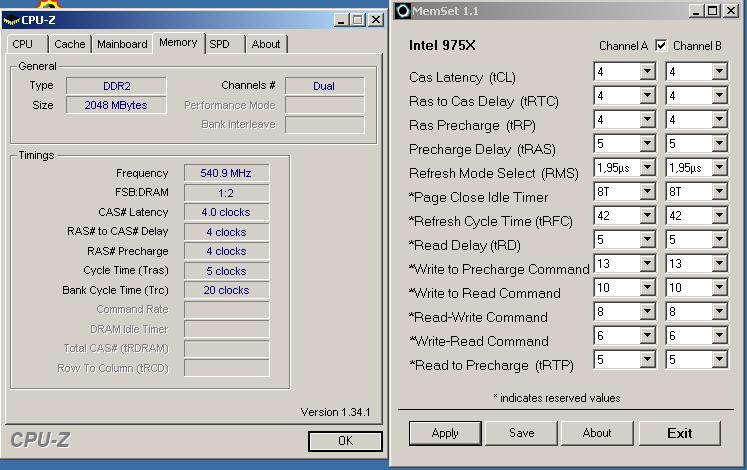
Task: Click the MemSet title bar icon
Action: [x=403, y=10]
